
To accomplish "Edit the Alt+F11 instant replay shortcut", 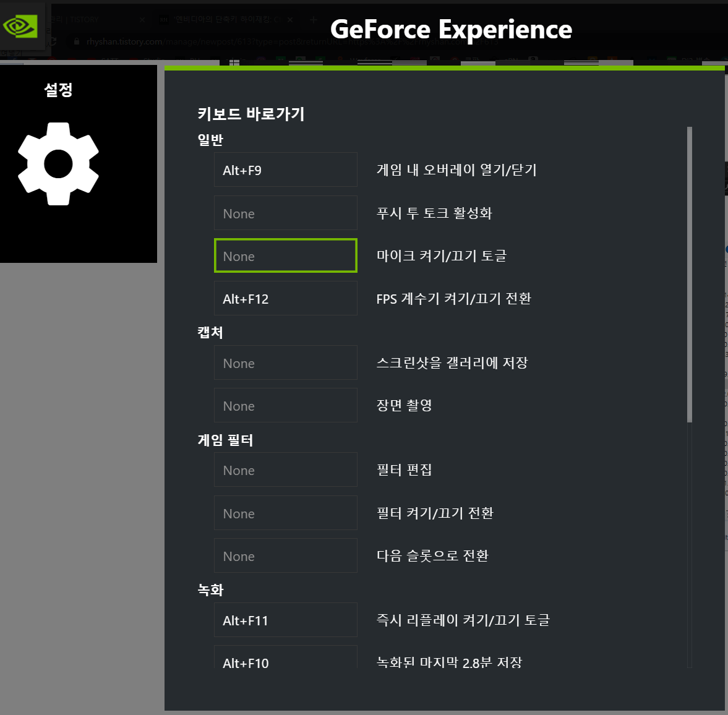I will [286, 620].
